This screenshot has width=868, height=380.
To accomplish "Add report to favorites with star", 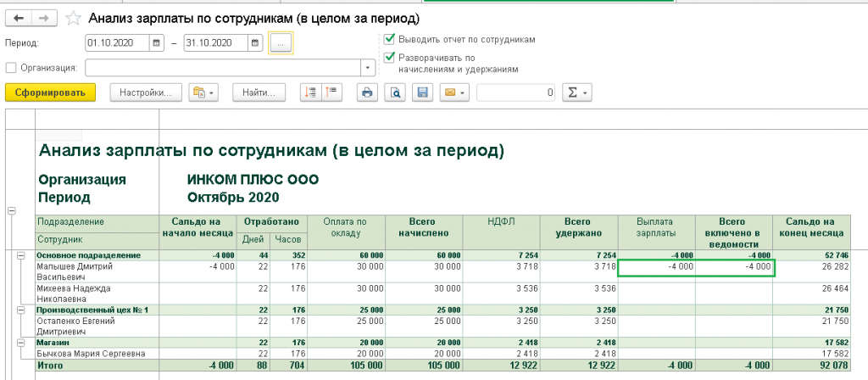I will (73, 19).
